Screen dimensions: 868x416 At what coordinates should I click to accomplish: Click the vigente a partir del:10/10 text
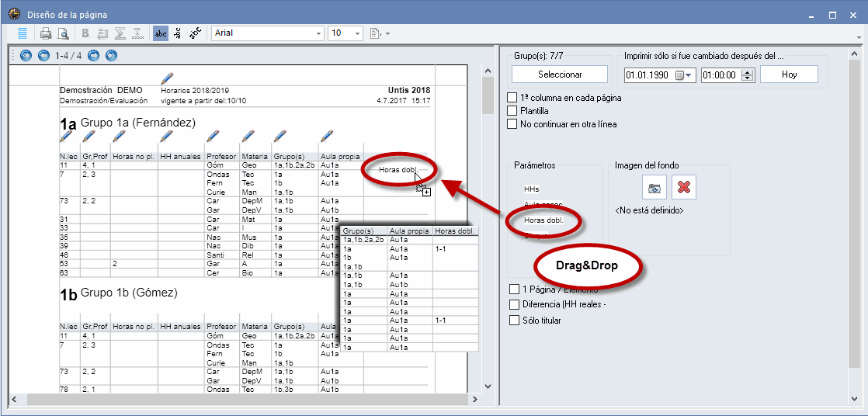pyautogui.click(x=203, y=101)
